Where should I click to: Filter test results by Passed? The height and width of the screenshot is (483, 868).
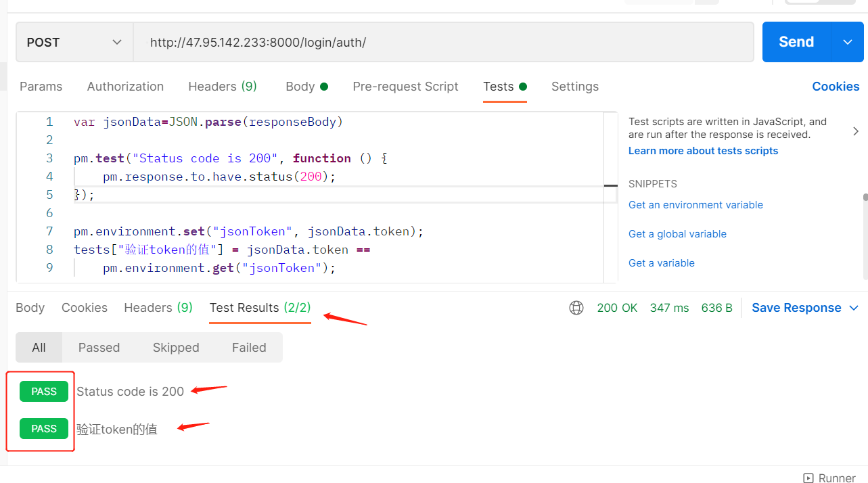[x=99, y=348]
